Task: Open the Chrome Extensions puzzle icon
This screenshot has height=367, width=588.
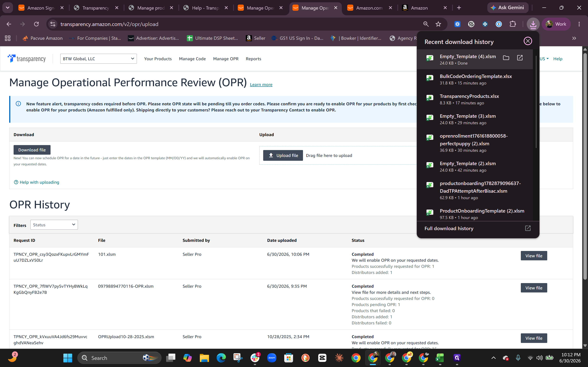Action: pyautogui.click(x=513, y=24)
